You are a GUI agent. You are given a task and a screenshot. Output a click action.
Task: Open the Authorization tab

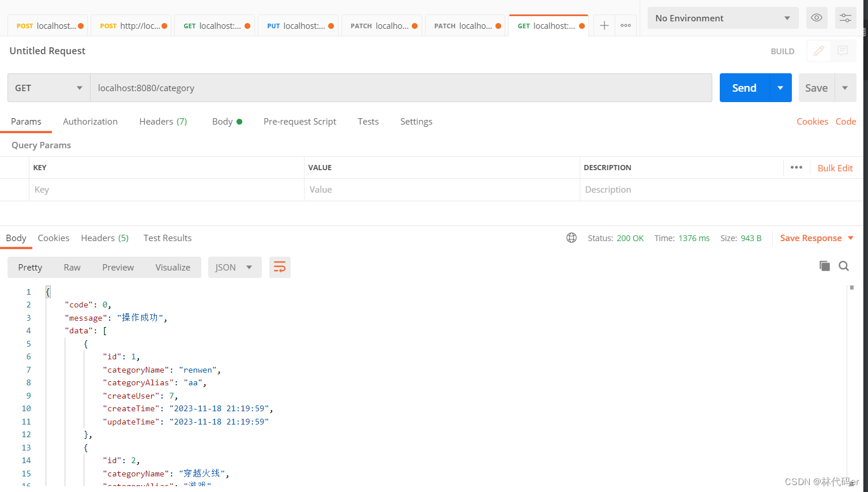click(x=90, y=121)
